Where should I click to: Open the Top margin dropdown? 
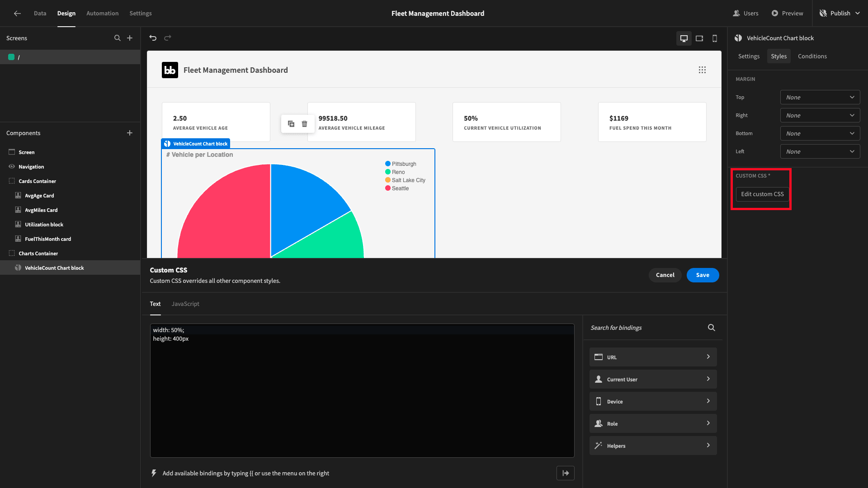point(820,97)
